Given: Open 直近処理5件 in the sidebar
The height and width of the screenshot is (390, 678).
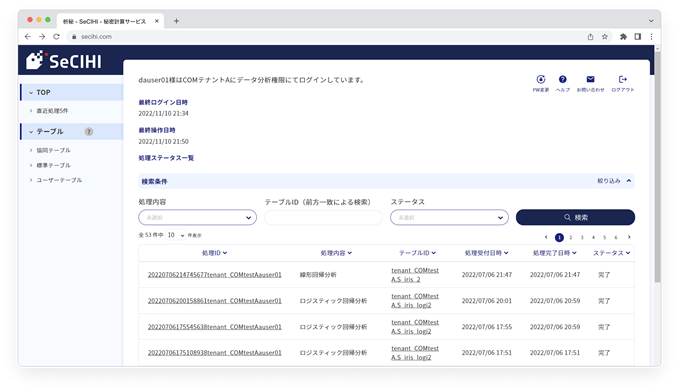Looking at the screenshot, I should 52,111.
